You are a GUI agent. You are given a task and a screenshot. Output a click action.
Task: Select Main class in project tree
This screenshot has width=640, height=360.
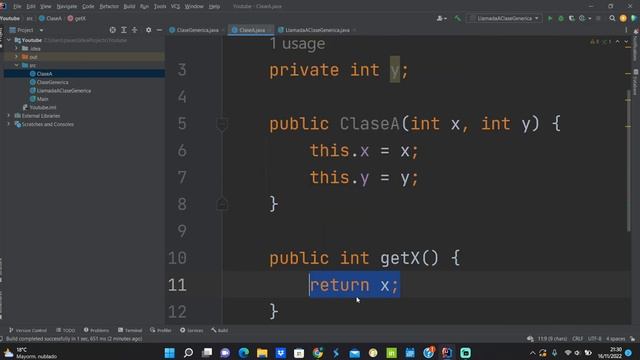pyautogui.click(x=42, y=99)
